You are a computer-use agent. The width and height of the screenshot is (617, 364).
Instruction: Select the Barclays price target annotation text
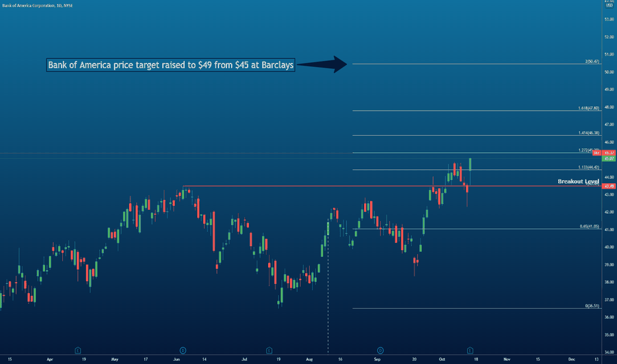171,65
